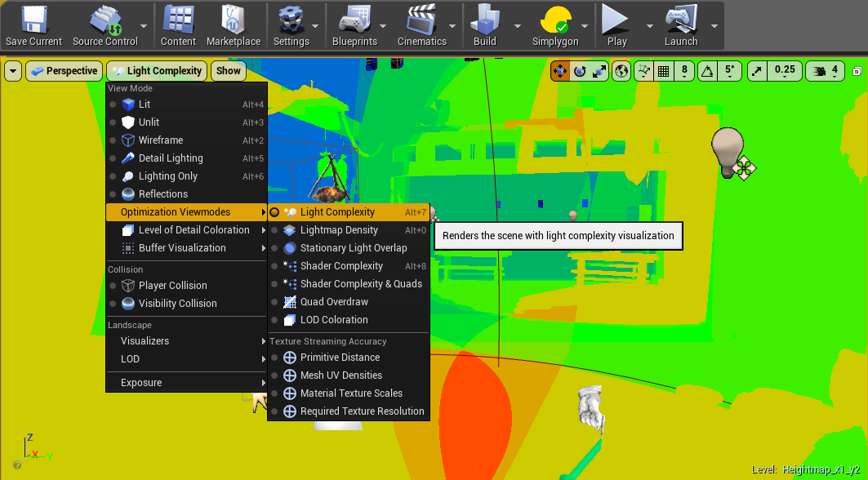The image size is (868, 480).
Task: Select the rotate gizmo tool
Action: [x=580, y=71]
